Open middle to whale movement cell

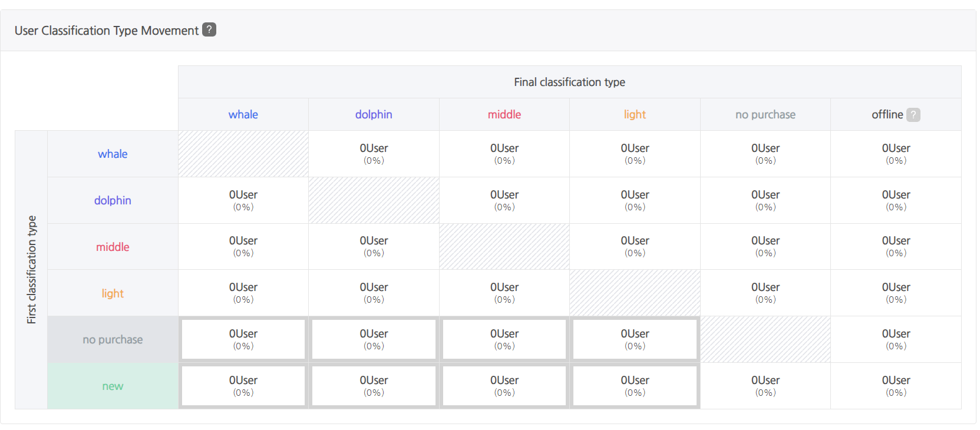tap(243, 247)
